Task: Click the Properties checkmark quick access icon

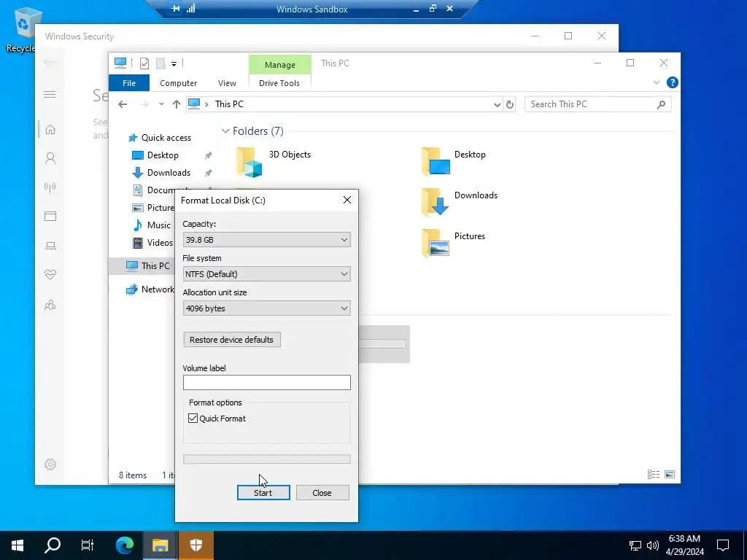Action: tap(144, 63)
